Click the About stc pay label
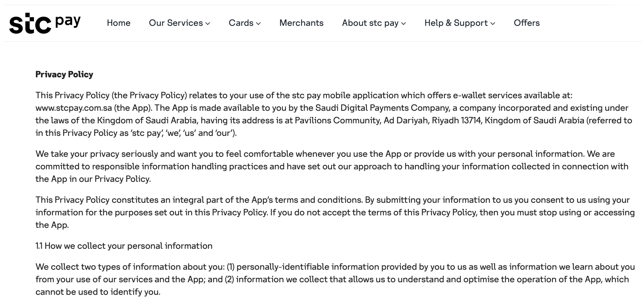This screenshot has height=300, width=644. 370,23
